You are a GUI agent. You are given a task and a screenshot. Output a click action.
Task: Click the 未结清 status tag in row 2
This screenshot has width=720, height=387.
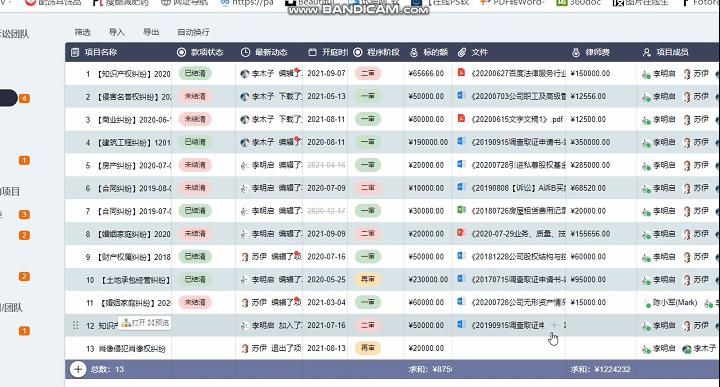coord(195,96)
